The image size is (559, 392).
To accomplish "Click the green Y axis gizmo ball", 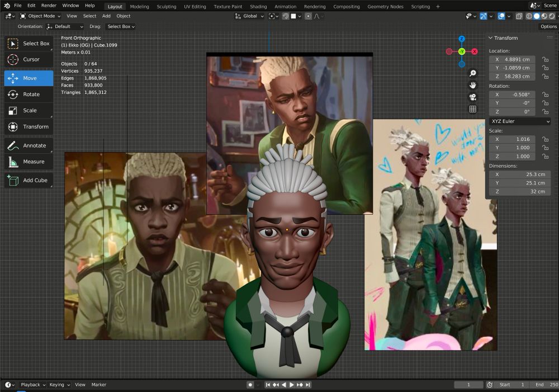I will pyautogui.click(x=462, y=51).
